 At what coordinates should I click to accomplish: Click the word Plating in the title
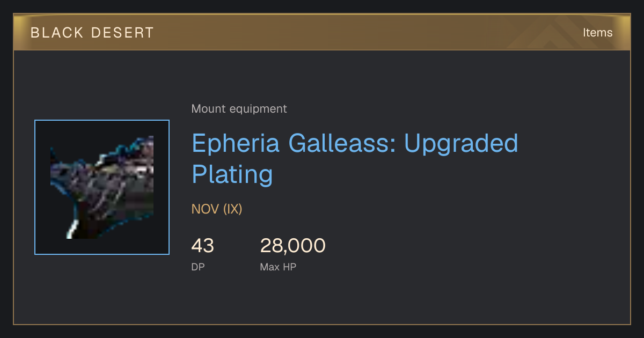[232, 174]
